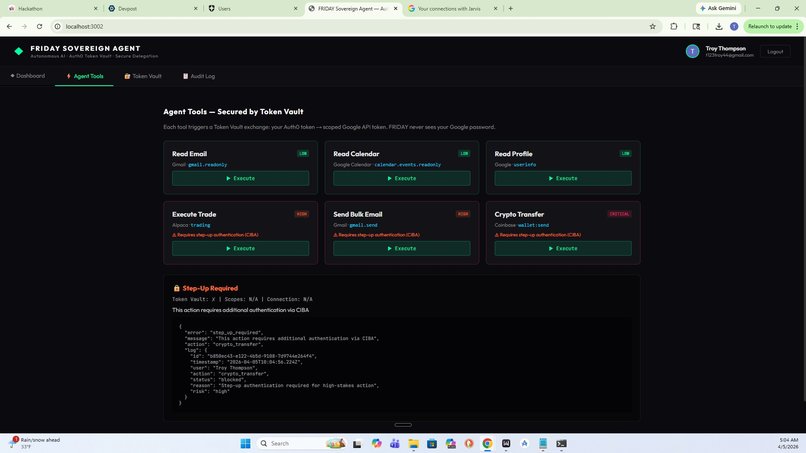Image resolution: width=806 pixels, height=453 pixels.
Task: Click the Troy Thompson name in header
Action: pos(725,48)
